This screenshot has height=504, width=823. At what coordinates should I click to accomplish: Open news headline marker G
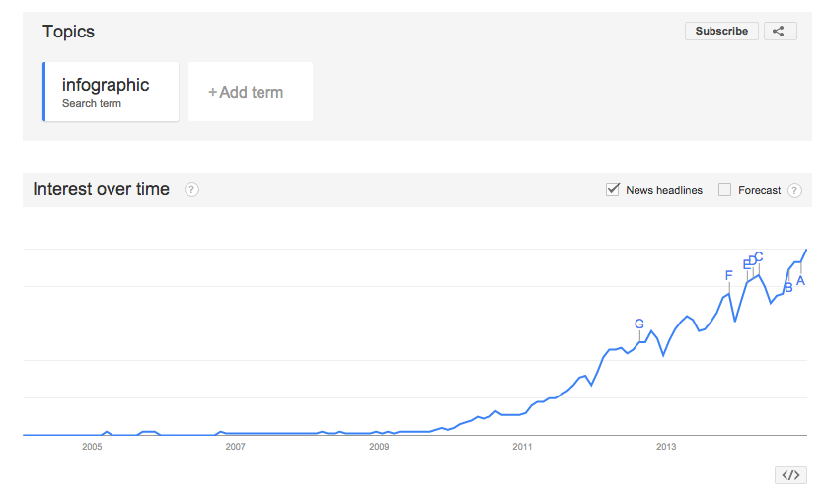pyautogui.click(x=639, y=324)
